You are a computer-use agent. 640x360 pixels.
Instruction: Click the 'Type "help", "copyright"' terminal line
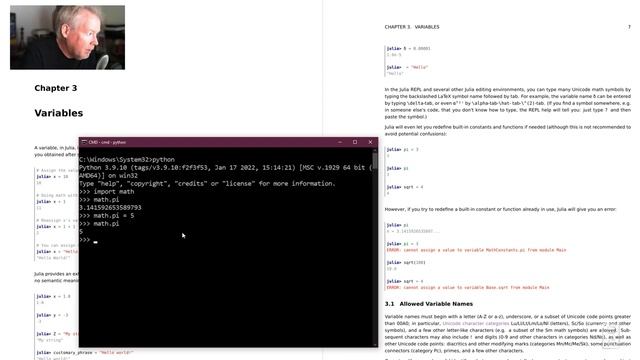pyautogui.click(x=207, y=184)
